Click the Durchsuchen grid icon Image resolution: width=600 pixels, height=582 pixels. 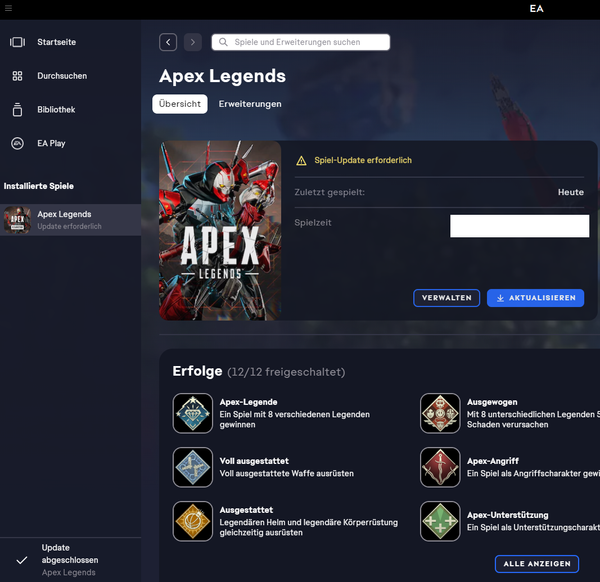(x=17, y=76)
